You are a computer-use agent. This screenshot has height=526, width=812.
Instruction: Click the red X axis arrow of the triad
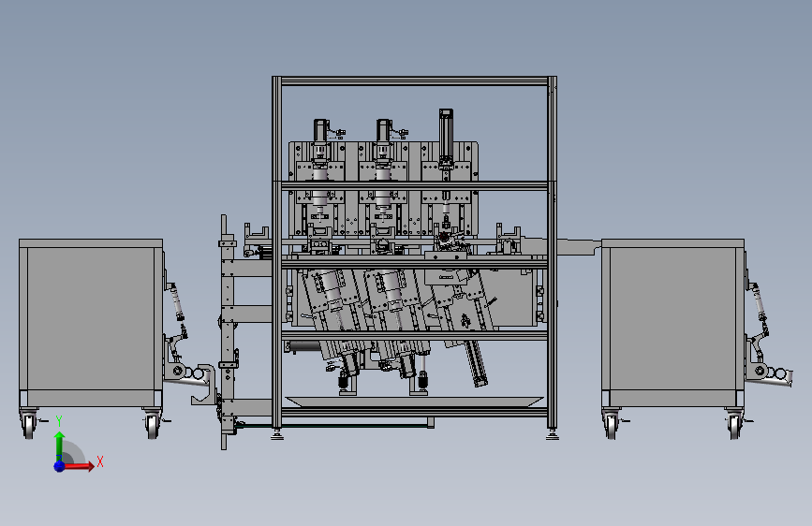coord(79,466)
